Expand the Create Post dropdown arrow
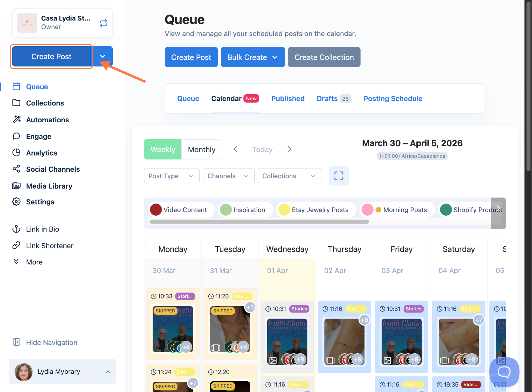 (103, 56)
